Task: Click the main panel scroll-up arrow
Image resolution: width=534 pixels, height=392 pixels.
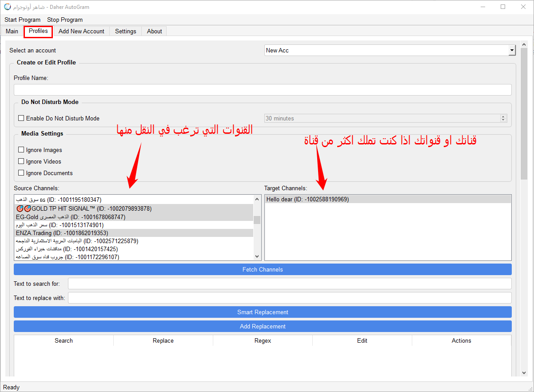Action: (524, 44)
